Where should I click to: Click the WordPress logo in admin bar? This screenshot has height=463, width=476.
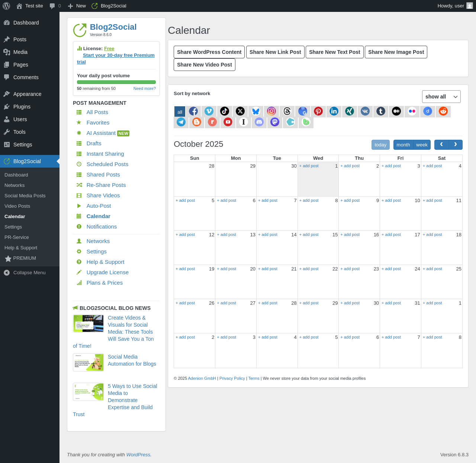(6, 6)
